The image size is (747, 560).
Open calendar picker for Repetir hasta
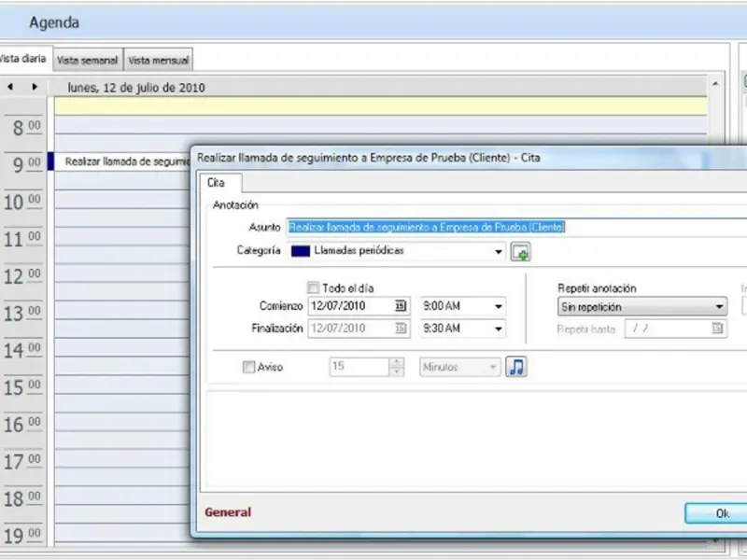(717, 329)
